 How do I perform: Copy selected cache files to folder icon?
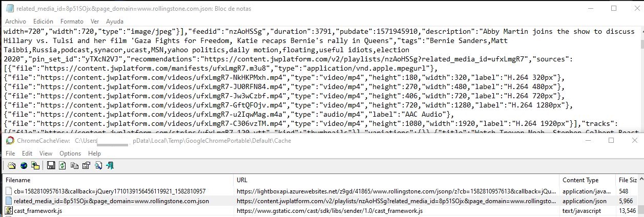(35, 165)
